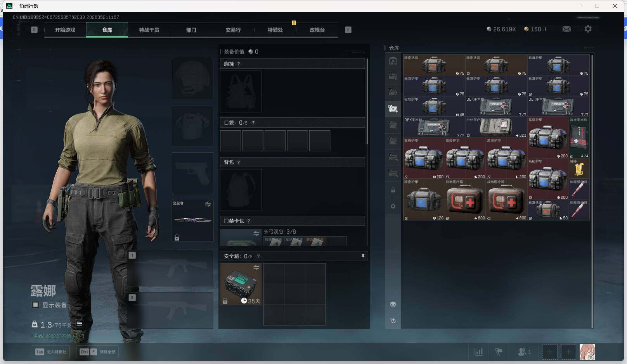627x364 pixels.
Task: Open help icon next to 背包
Action: pos(239,162)
